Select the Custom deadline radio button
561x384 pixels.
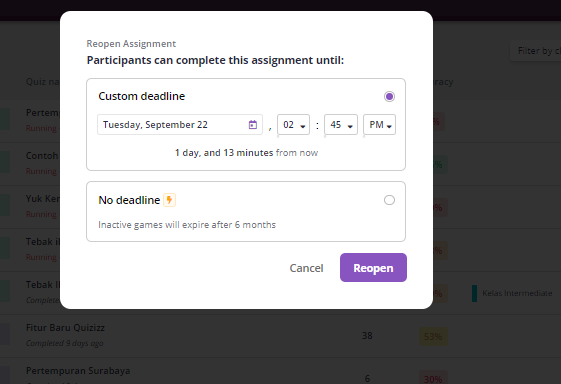pyautogui.click(x=389, y=96)
